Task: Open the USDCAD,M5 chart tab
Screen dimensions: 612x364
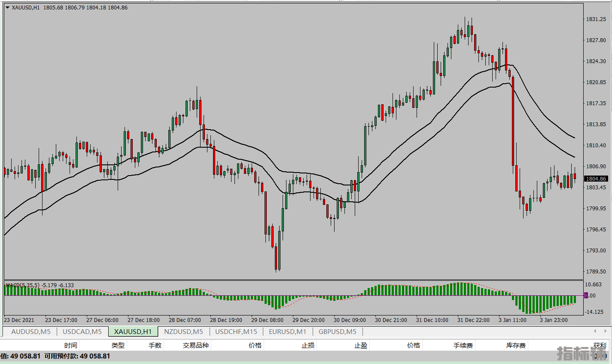Action: 82,331
